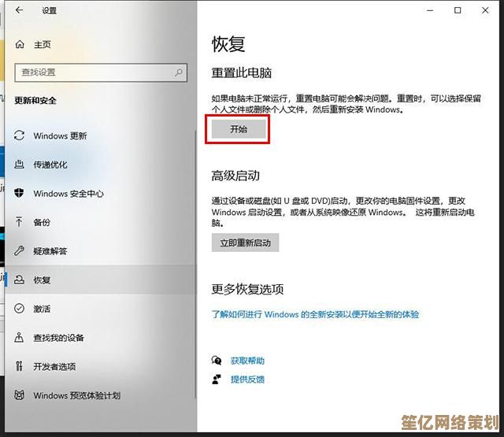
Task: Open 恢复 in the sidebar menu
Action: coord(42,280)
